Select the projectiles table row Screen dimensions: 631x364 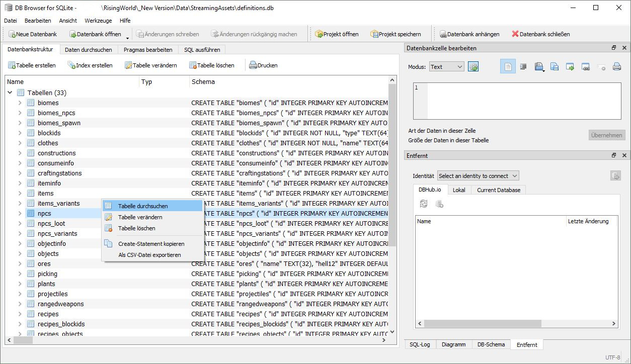click(x=197, y=294)
